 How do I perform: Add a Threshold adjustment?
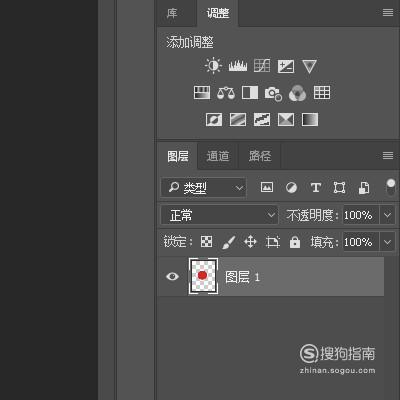[x=262, y=119]
